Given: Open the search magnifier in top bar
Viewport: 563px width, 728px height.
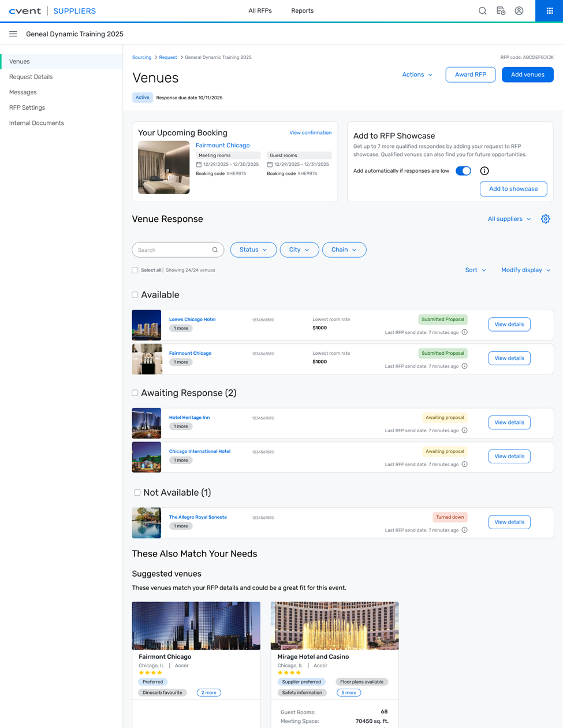Looking at the screenshot, I should coord(482,11).
